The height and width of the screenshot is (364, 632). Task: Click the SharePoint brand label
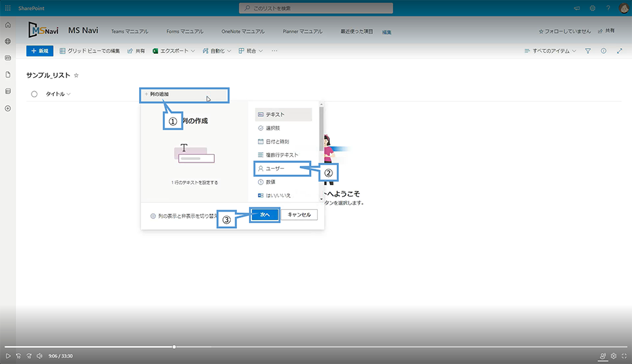[31, 8]
